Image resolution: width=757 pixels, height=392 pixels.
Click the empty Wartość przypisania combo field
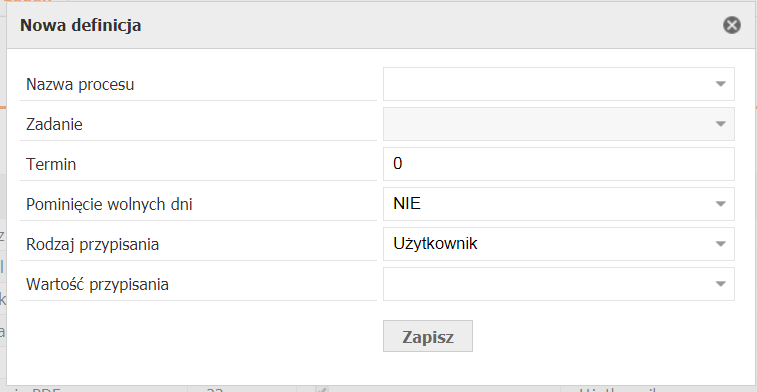point(559,284)
